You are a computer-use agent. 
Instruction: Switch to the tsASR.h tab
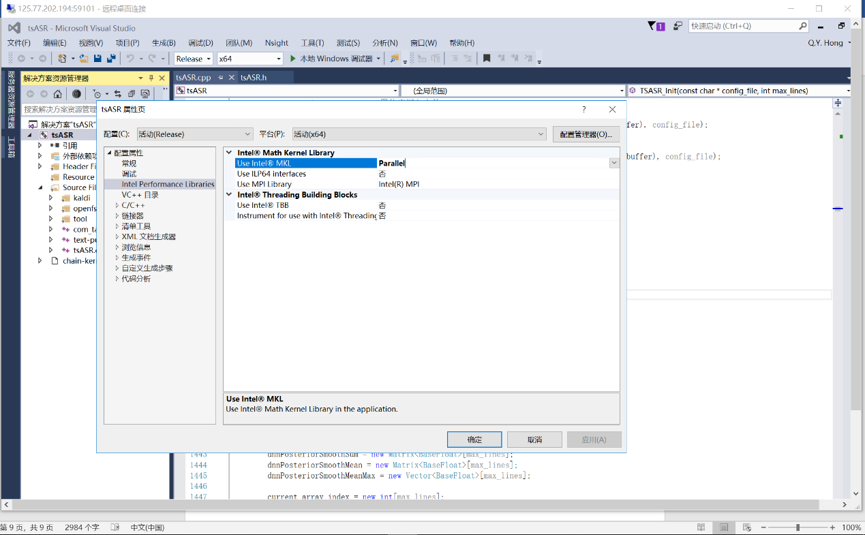[253, 78]
